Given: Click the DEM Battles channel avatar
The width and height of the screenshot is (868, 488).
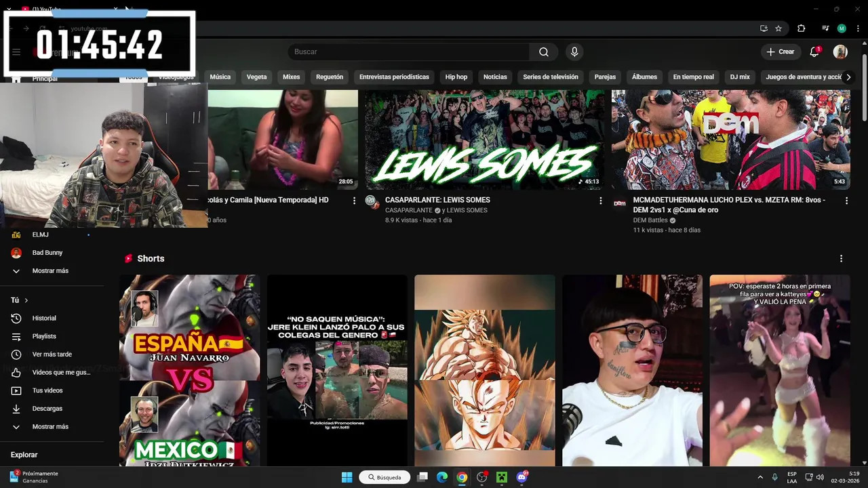Looking at the screenshot, I should tap(619, 202).
